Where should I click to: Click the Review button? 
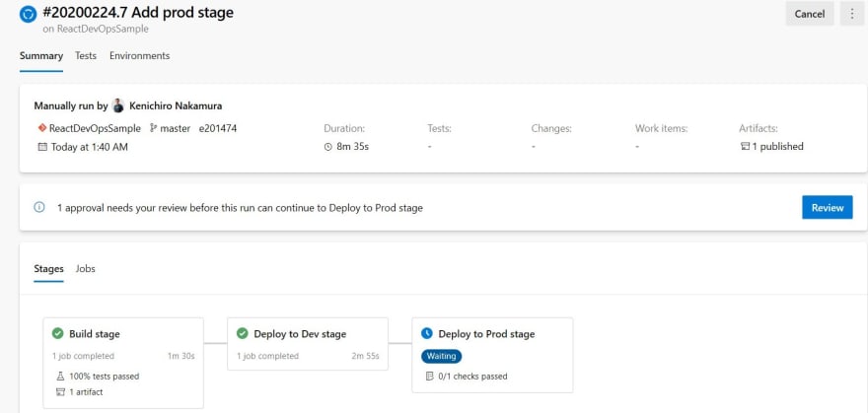[x=827, y=207]
